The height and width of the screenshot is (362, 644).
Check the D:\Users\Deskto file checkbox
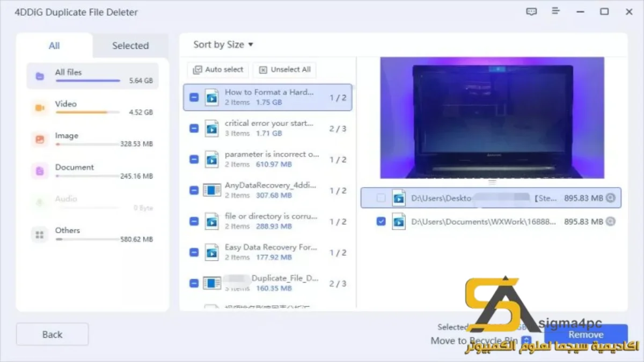point(381,198)
